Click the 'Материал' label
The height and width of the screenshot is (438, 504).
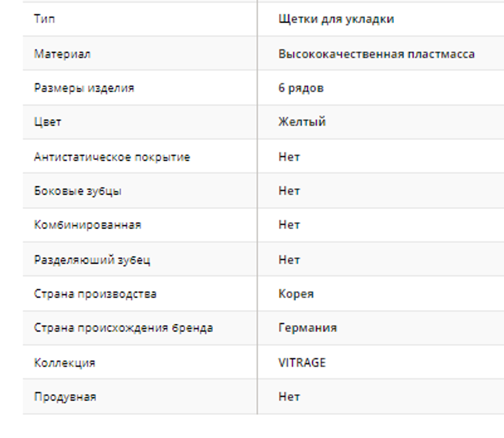[x=62, y=53]
